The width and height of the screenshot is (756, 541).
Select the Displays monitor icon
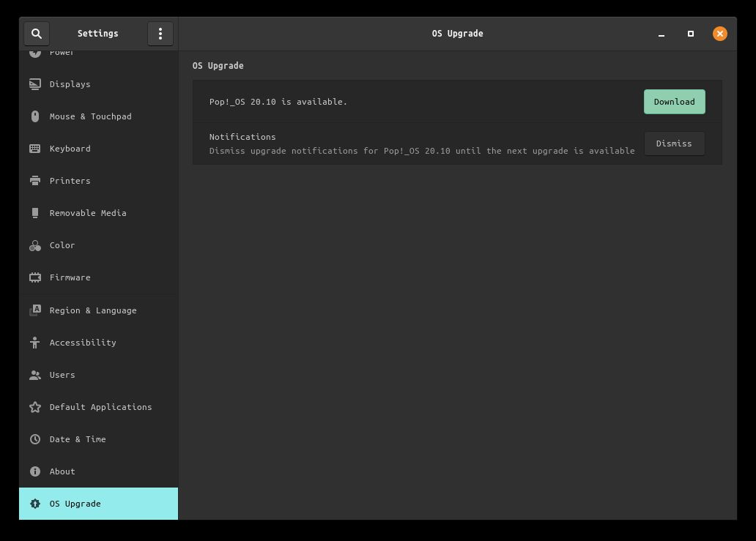tap(35, 84)
